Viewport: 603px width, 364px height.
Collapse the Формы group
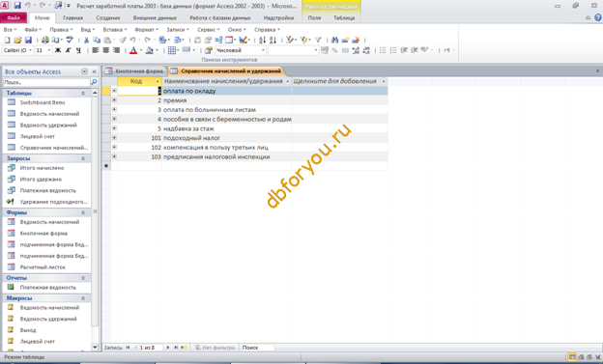pos(83,212)
